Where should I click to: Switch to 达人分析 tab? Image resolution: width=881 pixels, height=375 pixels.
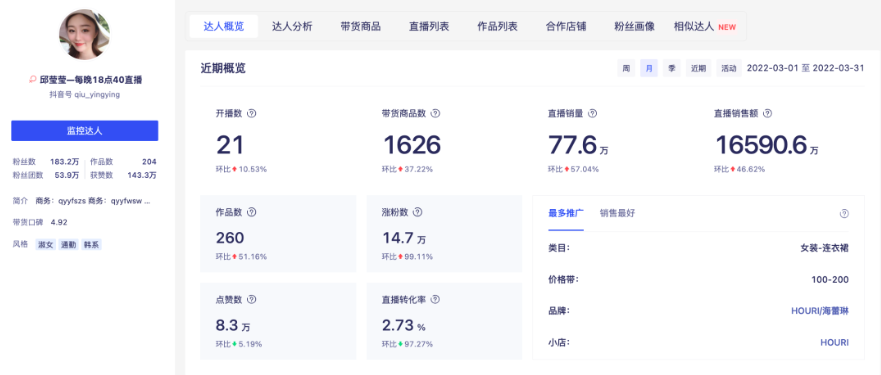(x=292, y=26)
